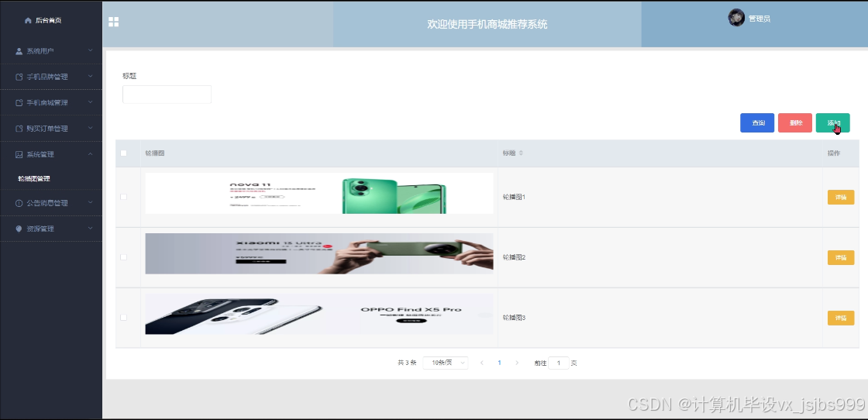Open the 购买订单管理 menu label
This screenshot has width=868, height=420.
point(47,129)
